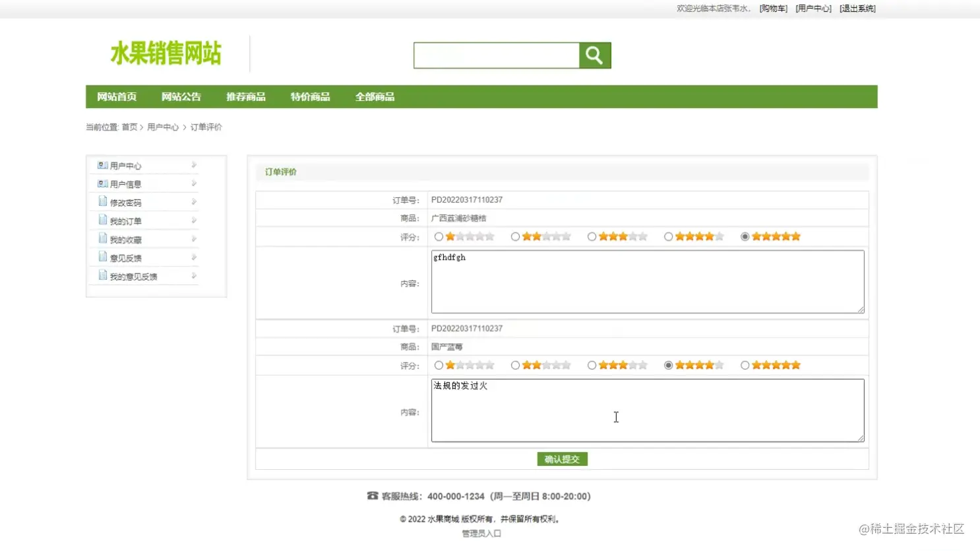
Task: Click 首页 in the breadcrumb
Action: tap(129, 127)
